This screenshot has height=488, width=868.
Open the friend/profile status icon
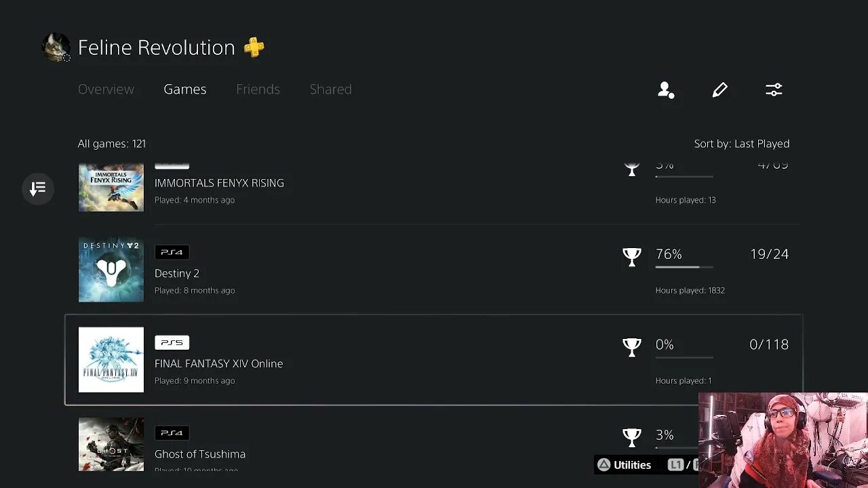(666, 89)
